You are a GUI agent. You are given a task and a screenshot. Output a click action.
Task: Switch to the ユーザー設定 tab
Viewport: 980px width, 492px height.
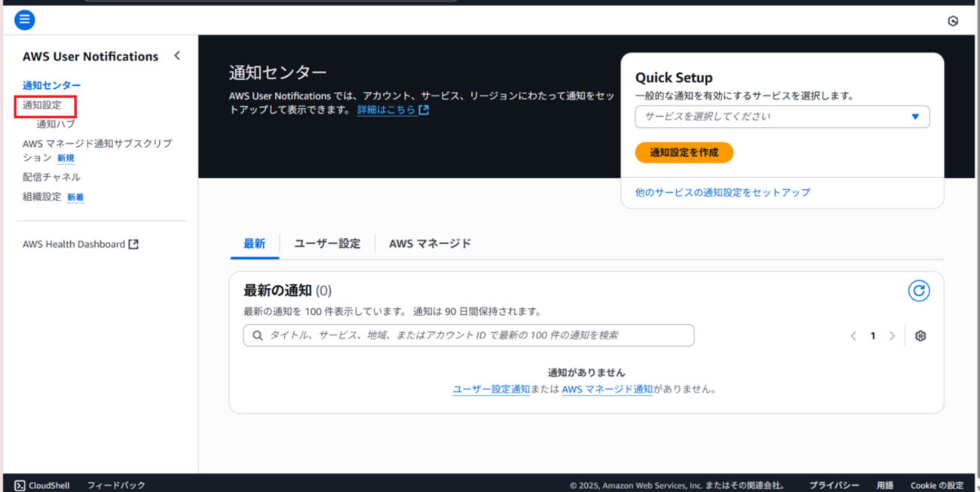(x=326, y=243)
